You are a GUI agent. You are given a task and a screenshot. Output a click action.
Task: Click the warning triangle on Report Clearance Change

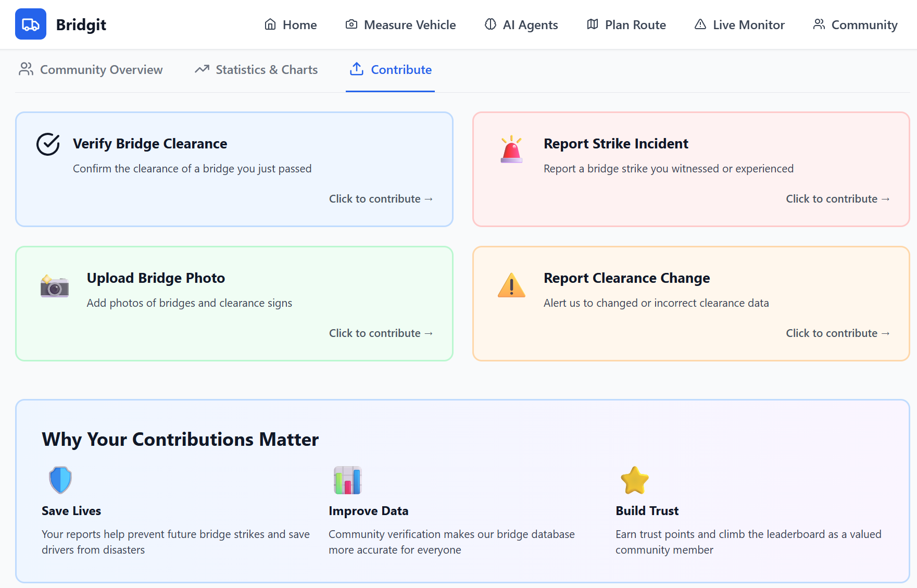(x=511, y=285)
